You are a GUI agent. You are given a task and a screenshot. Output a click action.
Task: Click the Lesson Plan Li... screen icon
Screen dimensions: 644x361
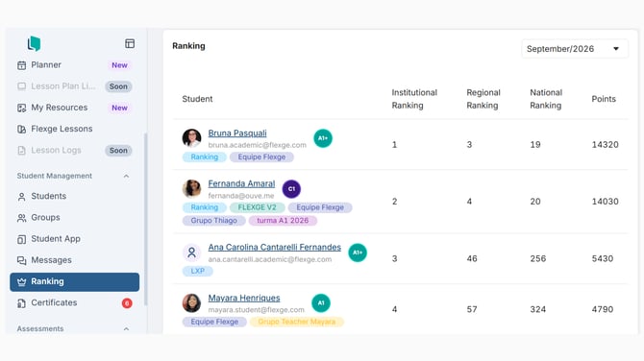pos(22,86)
